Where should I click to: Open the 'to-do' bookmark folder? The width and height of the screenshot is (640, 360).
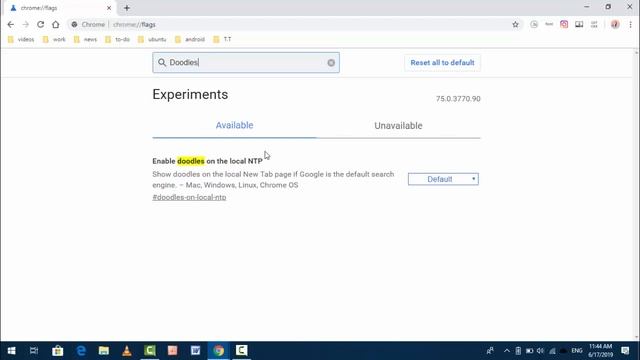pos(118,40)
